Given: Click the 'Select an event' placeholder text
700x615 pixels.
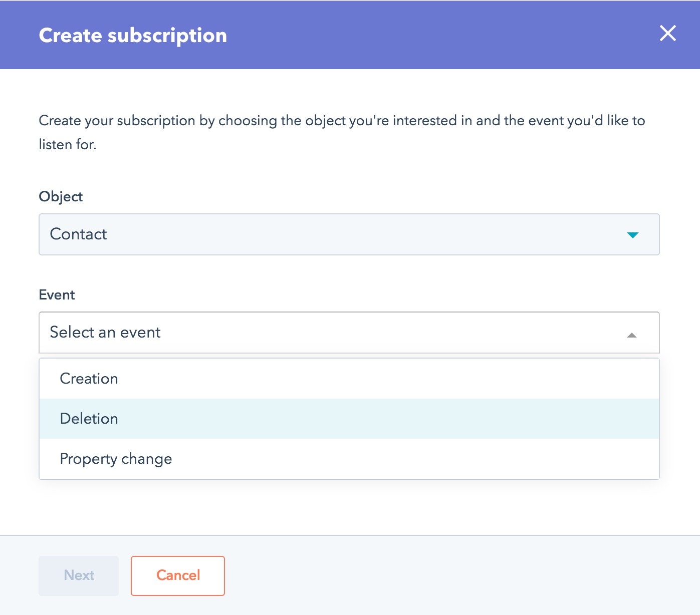Looking at the screenshot, I should pos(105,332).
